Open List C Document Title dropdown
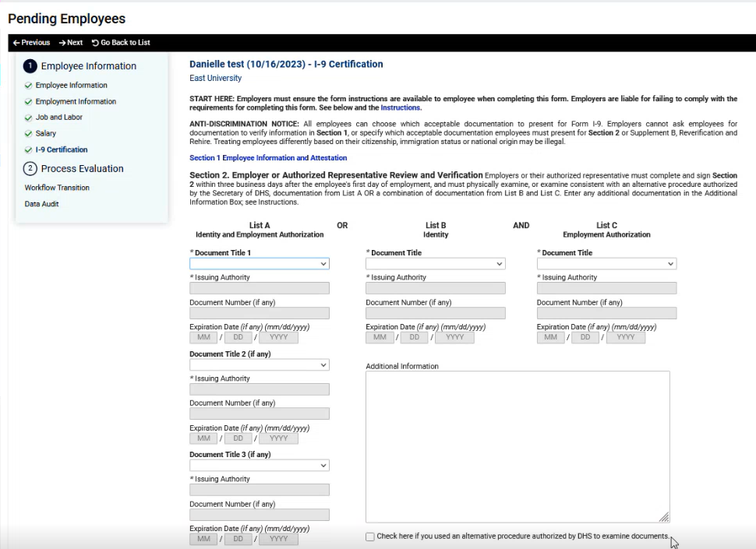Screen dimensions: 756x549 pyautogui.click(x=606, y=264)
